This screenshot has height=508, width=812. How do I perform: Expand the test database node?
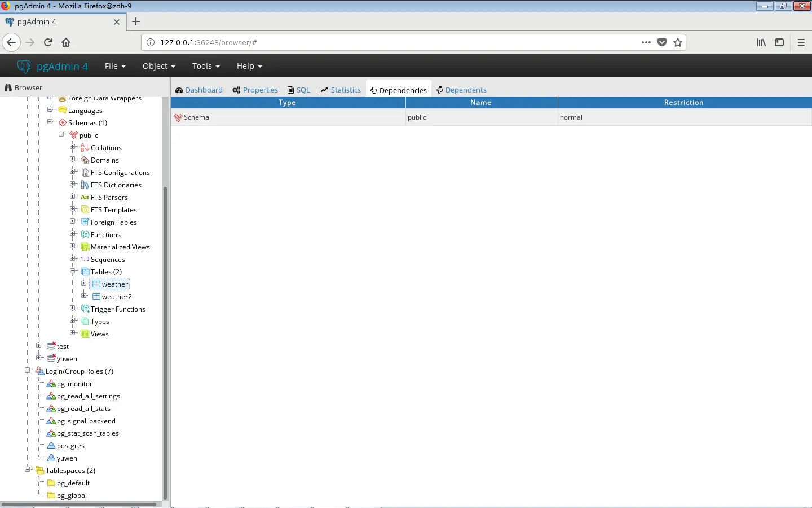coord(39,345)
